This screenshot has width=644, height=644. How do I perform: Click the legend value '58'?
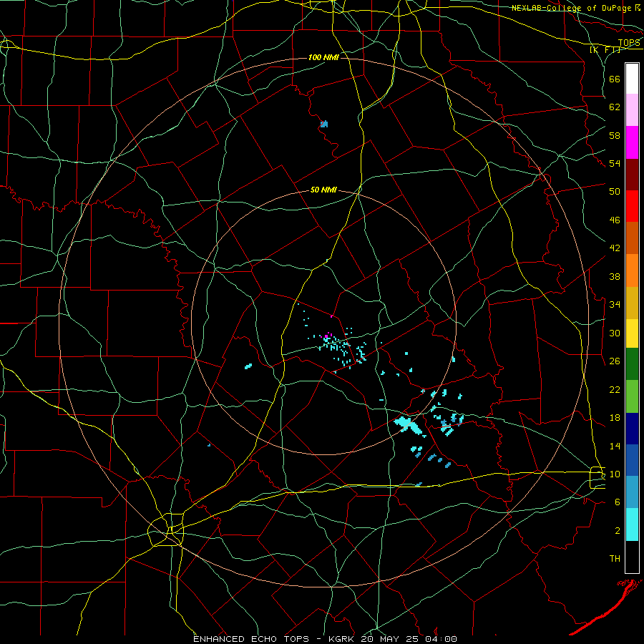615,135
